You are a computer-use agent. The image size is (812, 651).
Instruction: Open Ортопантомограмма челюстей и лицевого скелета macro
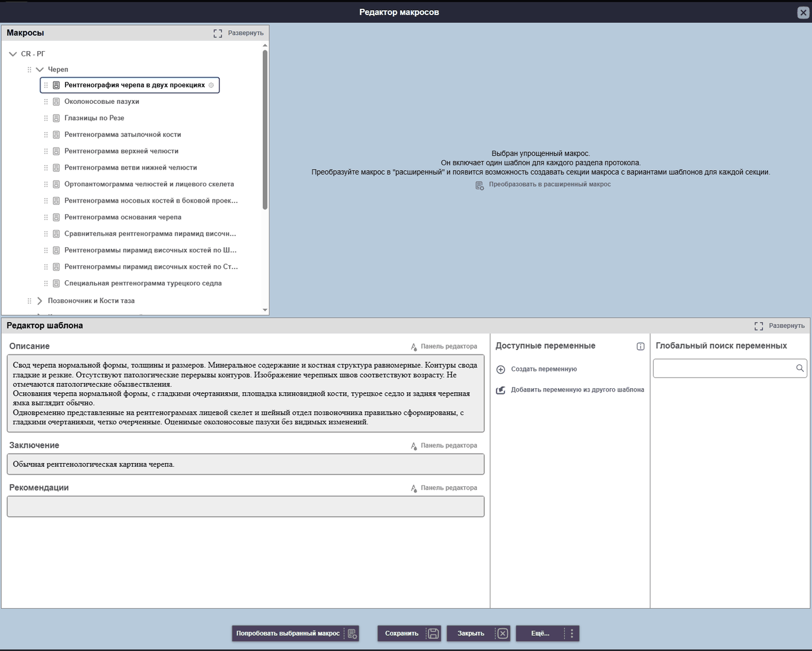(149, 184)
